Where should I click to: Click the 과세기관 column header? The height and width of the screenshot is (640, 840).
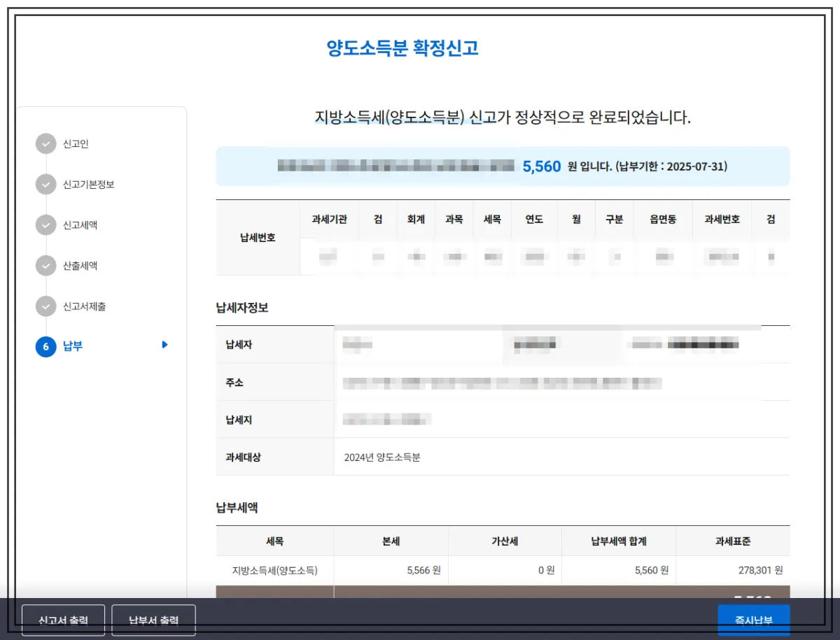(x=329, y=220)
